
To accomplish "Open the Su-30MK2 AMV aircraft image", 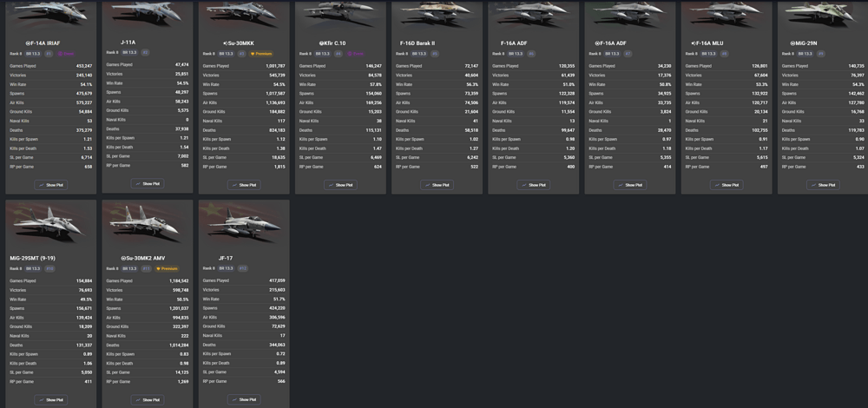I will point(148,222).
